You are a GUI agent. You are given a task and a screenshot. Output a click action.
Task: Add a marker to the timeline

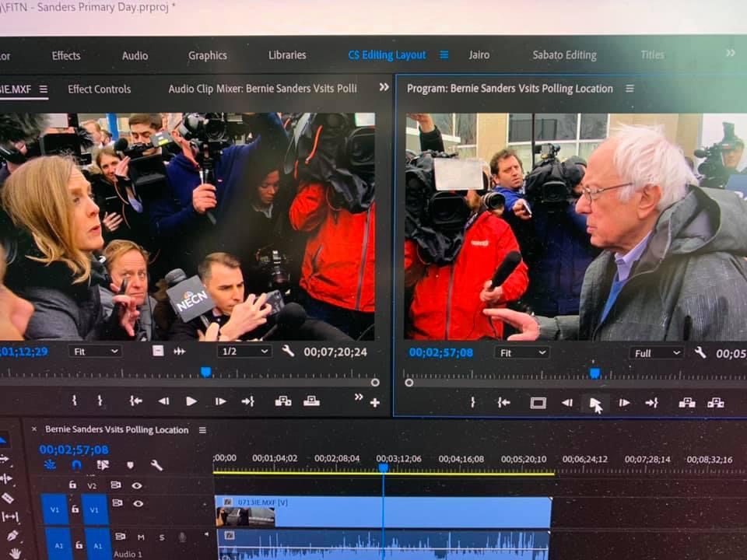tap(130, 465)
